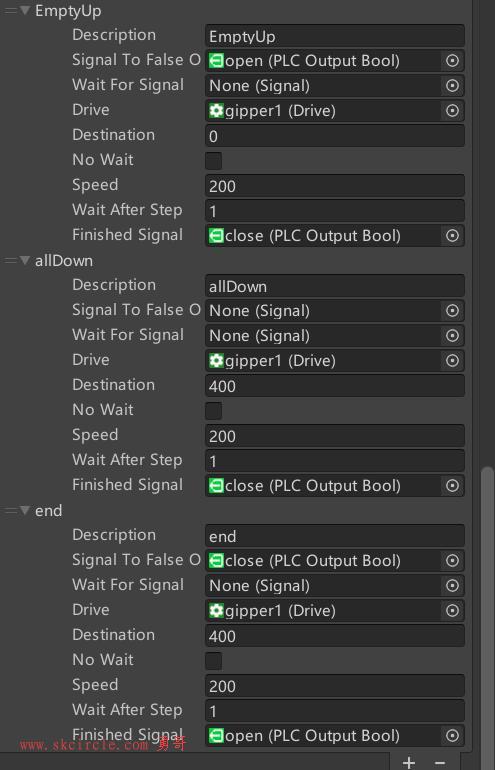Collapse the end step foldout
Image resolution: width=495 pixels, height=770 pixels.
[25, 510]
